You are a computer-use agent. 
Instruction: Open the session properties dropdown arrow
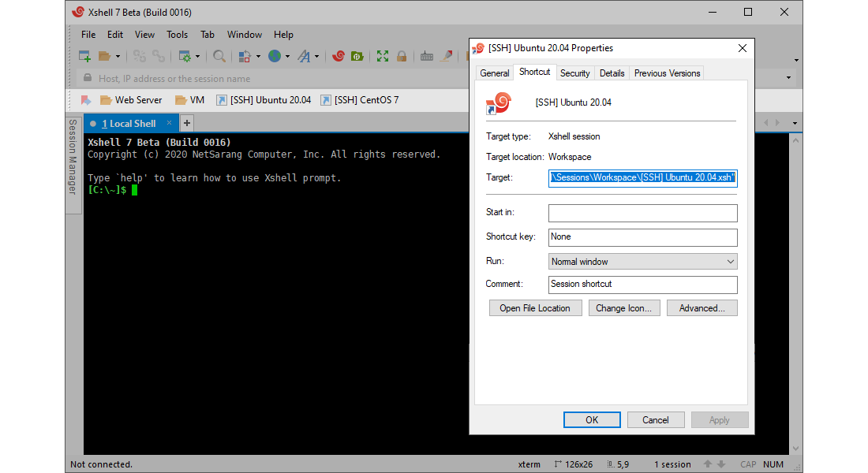click(x=197, y=57)
